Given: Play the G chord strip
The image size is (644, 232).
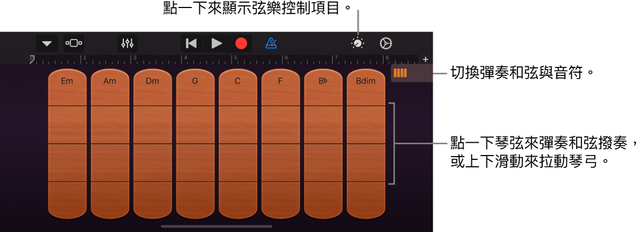Looking at the screenshot, I should coord(195,82).
